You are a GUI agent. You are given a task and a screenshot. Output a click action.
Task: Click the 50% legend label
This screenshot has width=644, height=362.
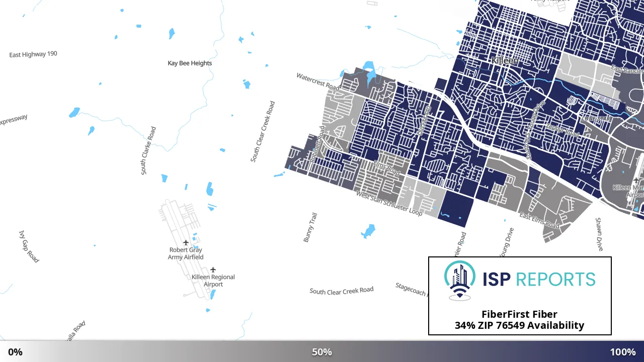coord(322,352)
